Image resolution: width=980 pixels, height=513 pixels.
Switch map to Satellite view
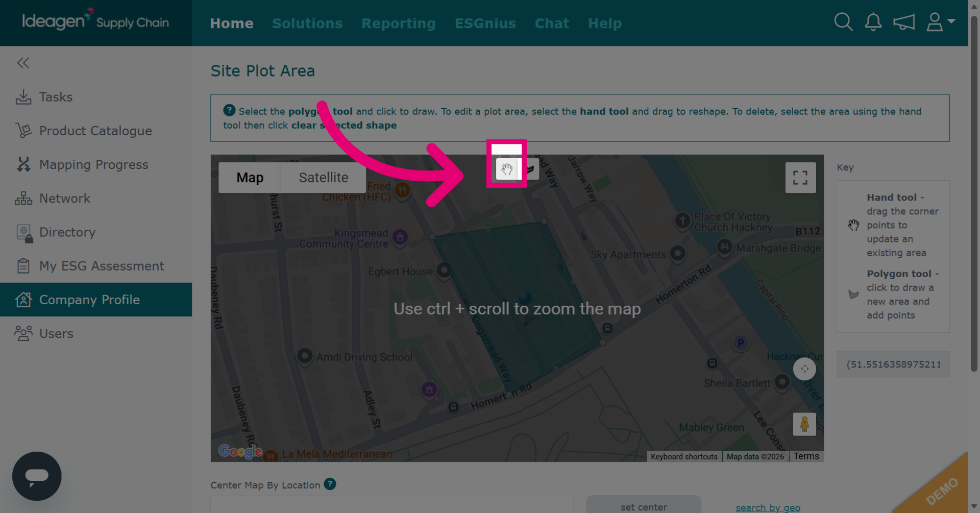(x=324, y=178)
